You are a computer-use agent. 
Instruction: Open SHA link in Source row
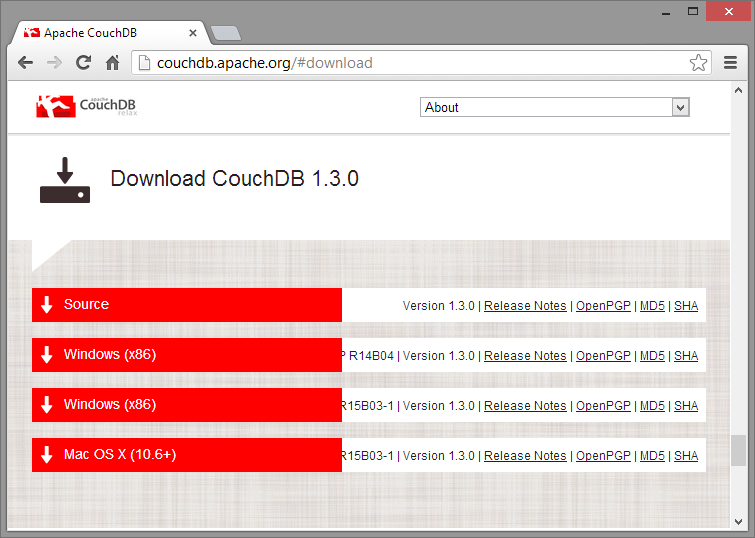686,306
